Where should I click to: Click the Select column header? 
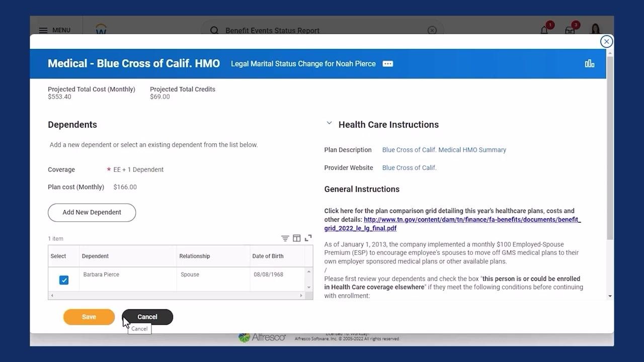point(63,256)
